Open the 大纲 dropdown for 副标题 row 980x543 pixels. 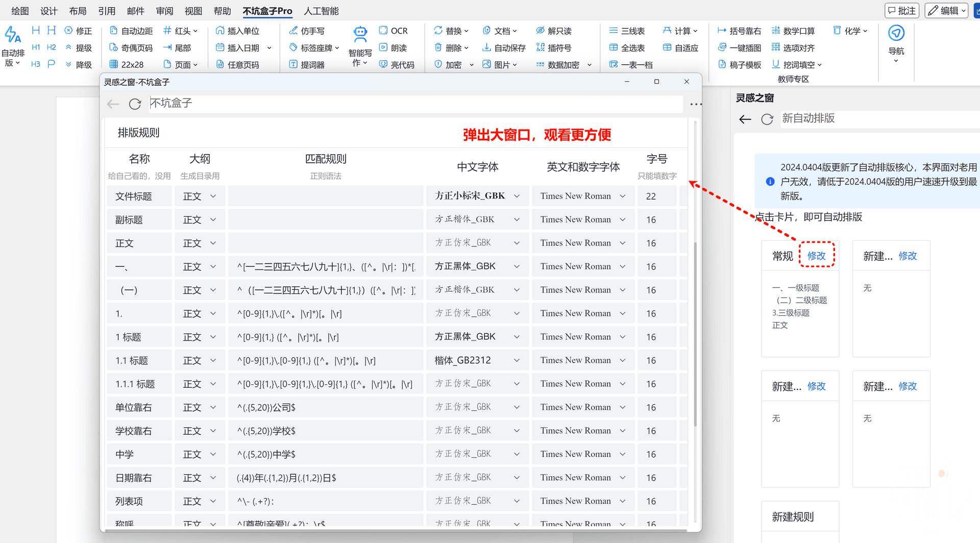pos(213,219)
